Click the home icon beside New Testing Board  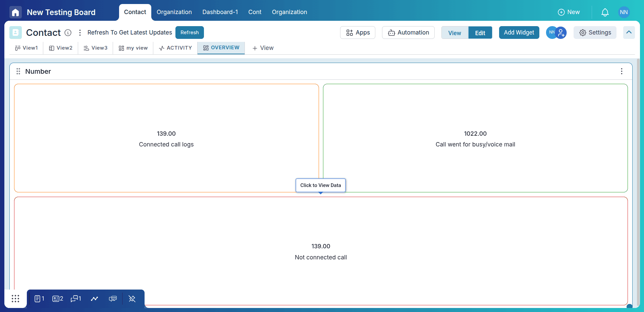tap(15, 12)
